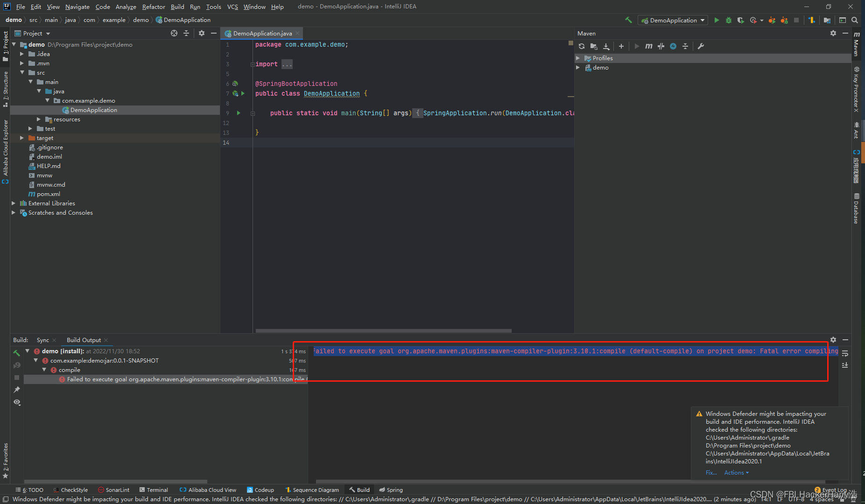Reload All Maven Projects in Maven panel
865x504 pixels.
click(x=582, y=46)
